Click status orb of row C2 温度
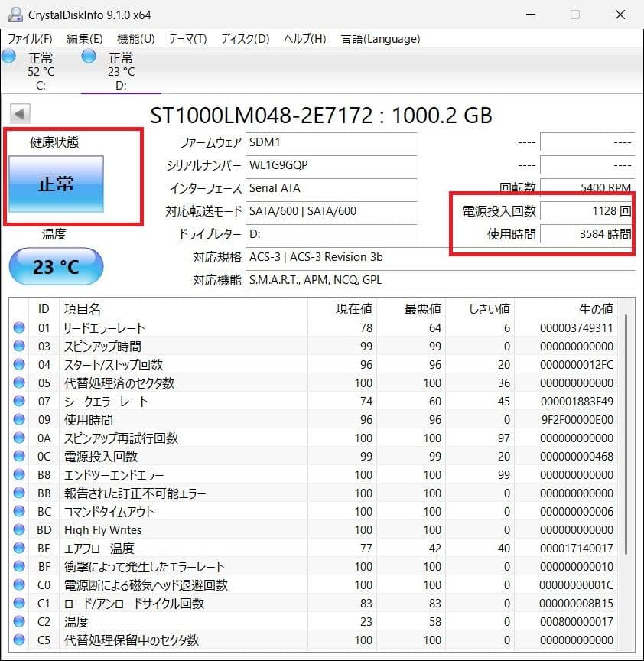 click(x=19, y=621)
